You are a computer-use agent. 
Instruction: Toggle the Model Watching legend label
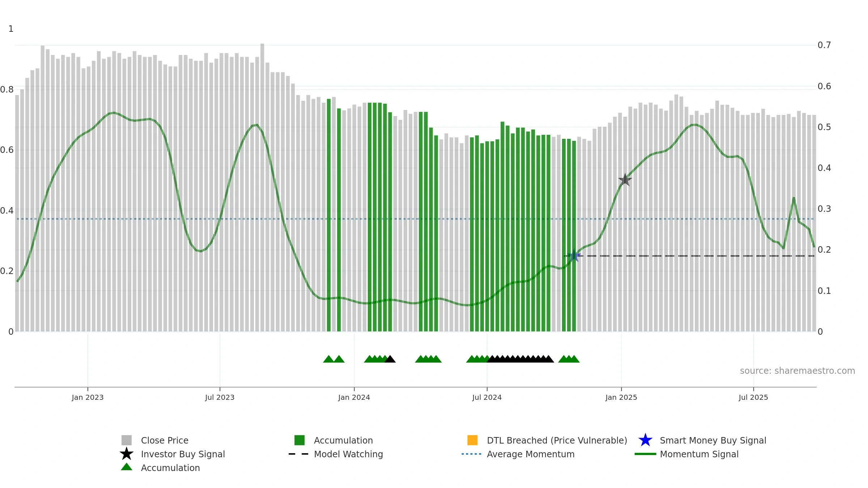(348, 454)
